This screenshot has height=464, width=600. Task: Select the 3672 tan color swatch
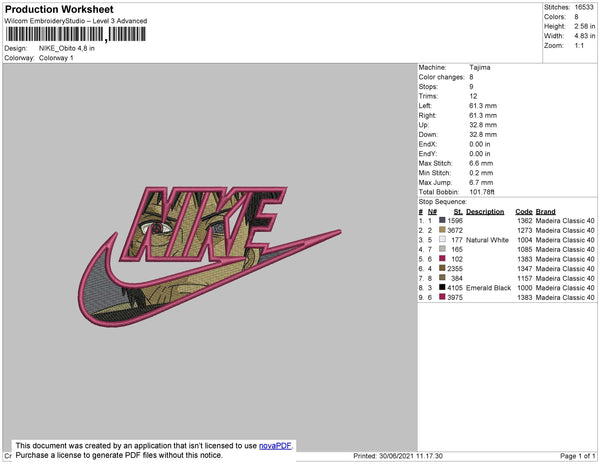[x=442, y=230]
